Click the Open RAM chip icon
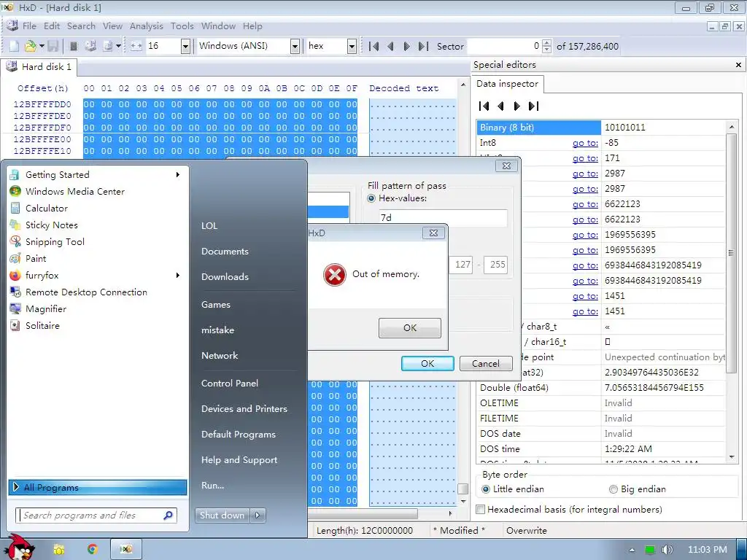Viewport: 747px width, 560px height. [74, 46]
